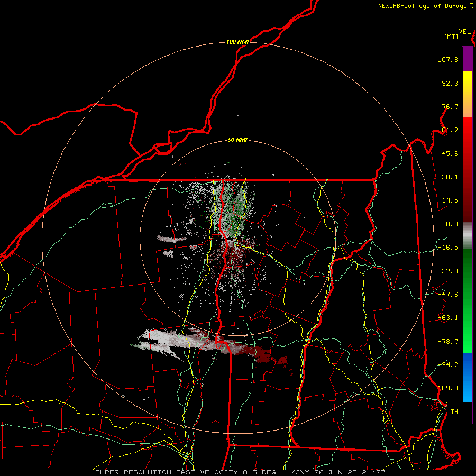Click the -32.0 velocity scale value

tap(448, 271)
